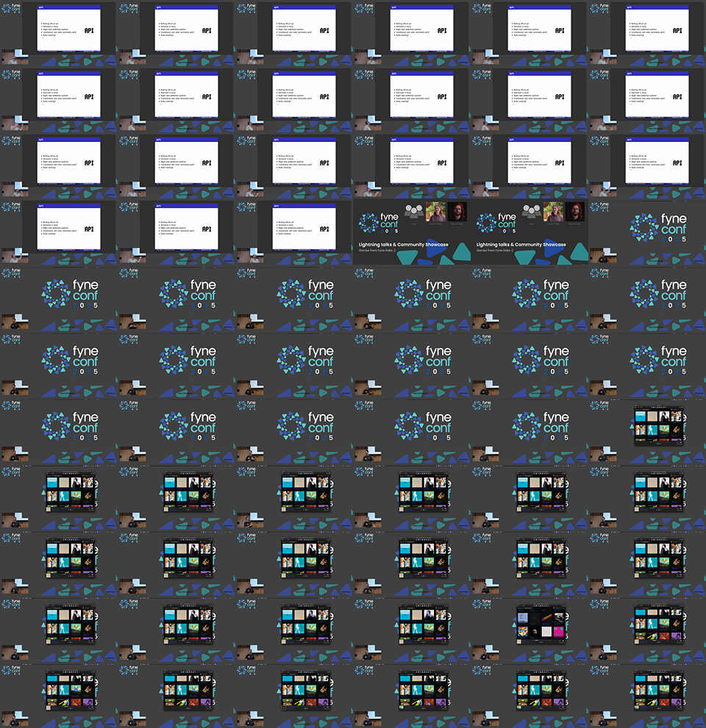The image size is (706, 728).
Task: Click the first API slide frame thumbnail
Action: pyautogui.click(x=68, y=29)
